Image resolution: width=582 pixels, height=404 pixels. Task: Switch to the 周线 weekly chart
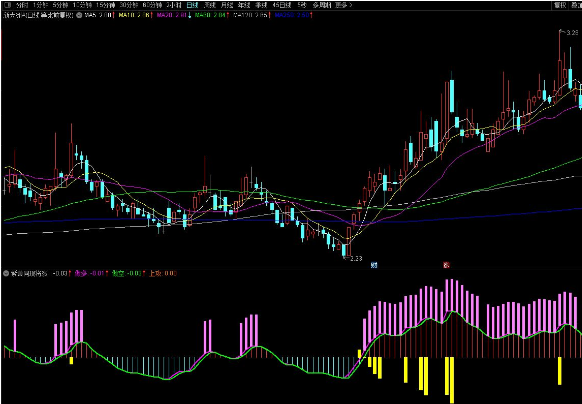210,5
